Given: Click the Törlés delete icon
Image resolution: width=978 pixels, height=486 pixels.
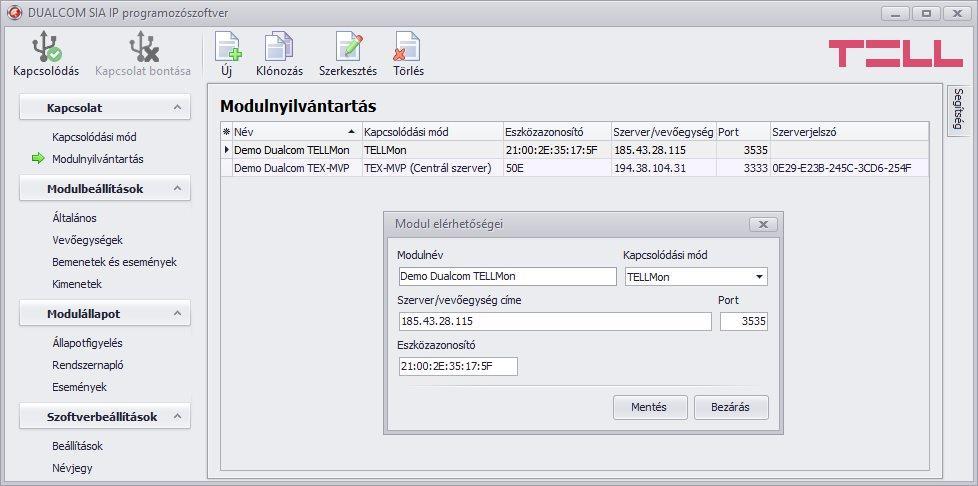Looking at the screenshot, I should (407, 46).
